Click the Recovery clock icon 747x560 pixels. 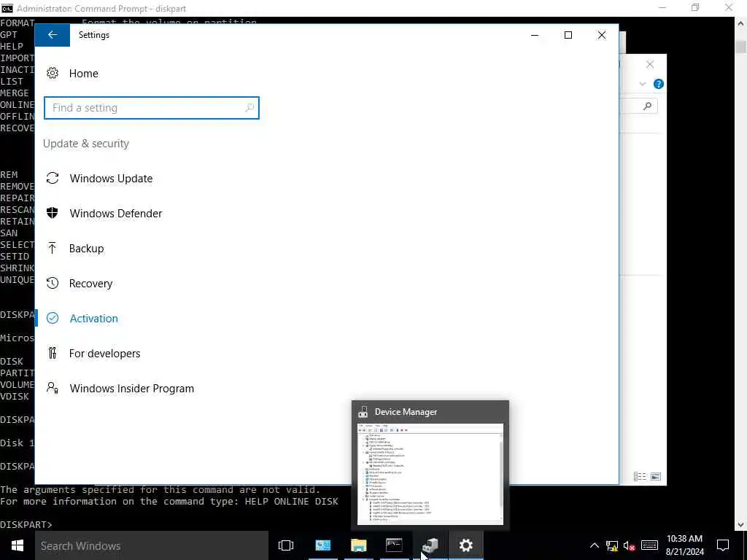53,284
